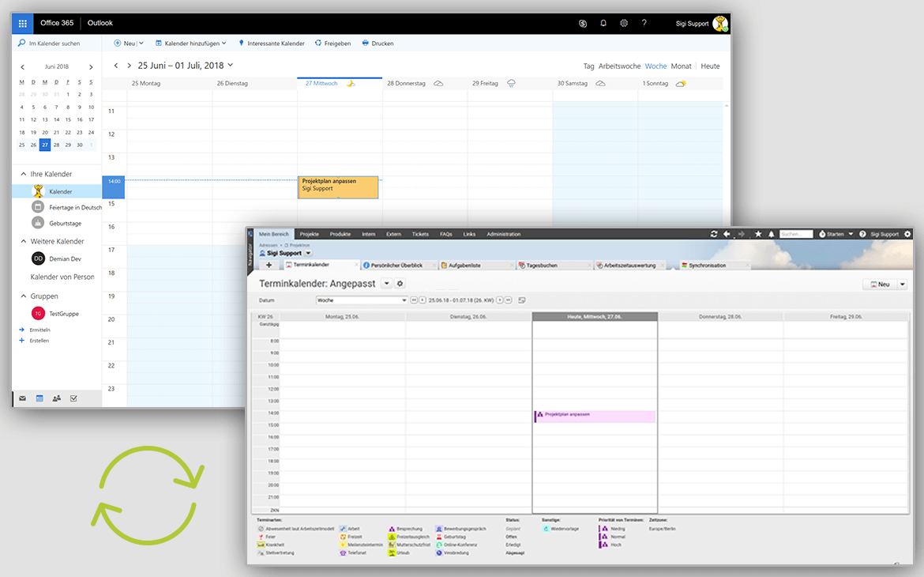This screenshot has width=924, height=577.
Task: Open Projektplan anpassen entry in Projektron calendar
Action: (595, 417)
